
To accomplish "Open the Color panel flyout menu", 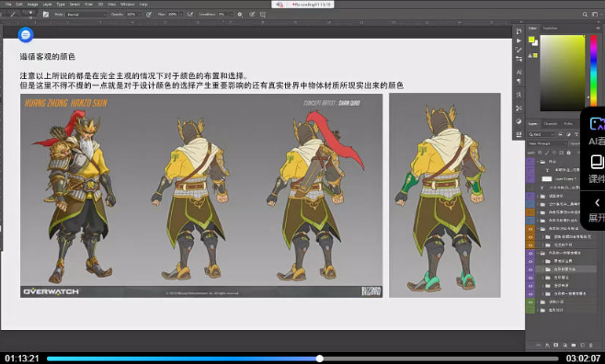I will [599, 28].
